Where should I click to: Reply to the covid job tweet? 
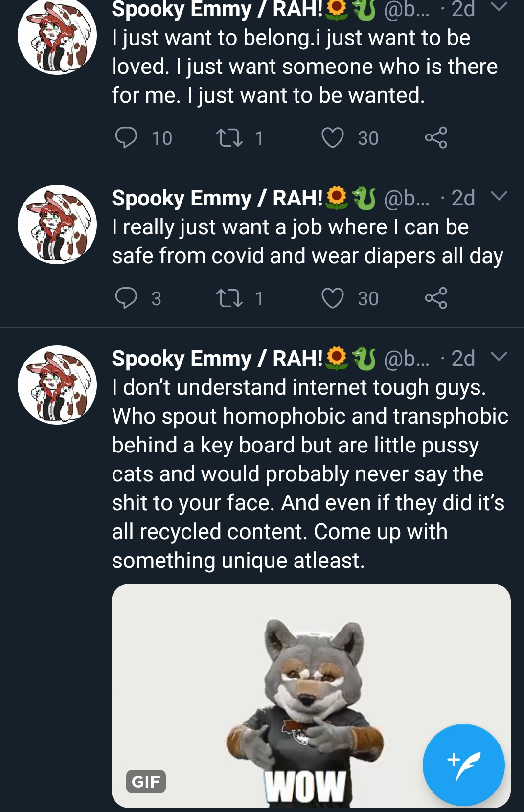126,298
